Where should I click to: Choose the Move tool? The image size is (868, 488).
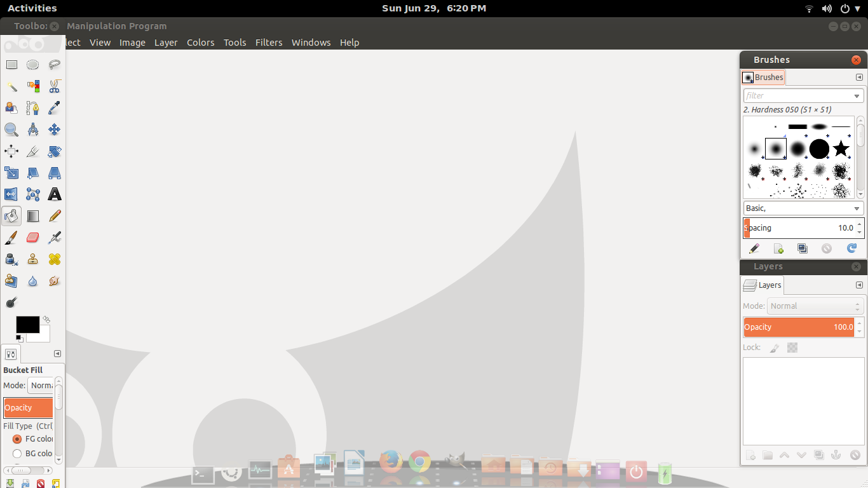(55, 130)
